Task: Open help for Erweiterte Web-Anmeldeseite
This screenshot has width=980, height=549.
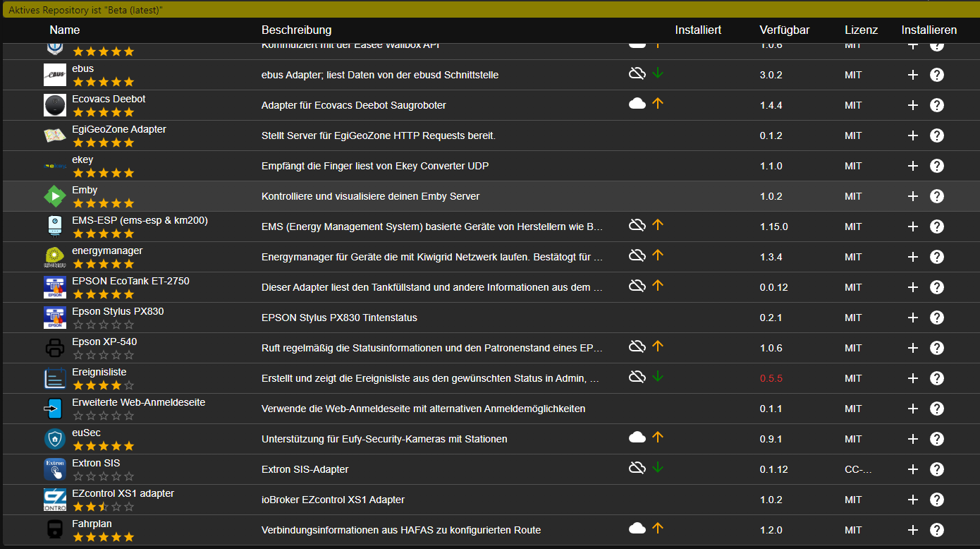Action: [x=937, y=409]
